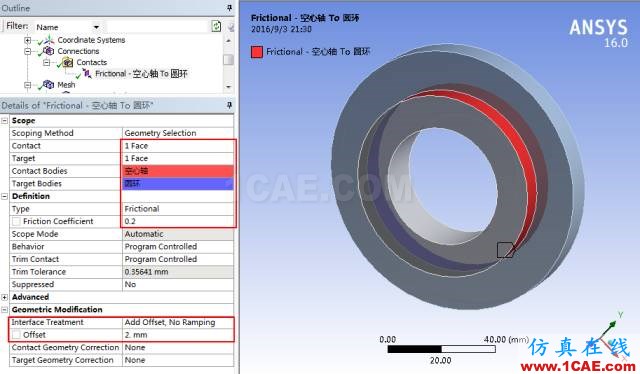Click the Friction Coefficient 0.2 value

(178, 221)
